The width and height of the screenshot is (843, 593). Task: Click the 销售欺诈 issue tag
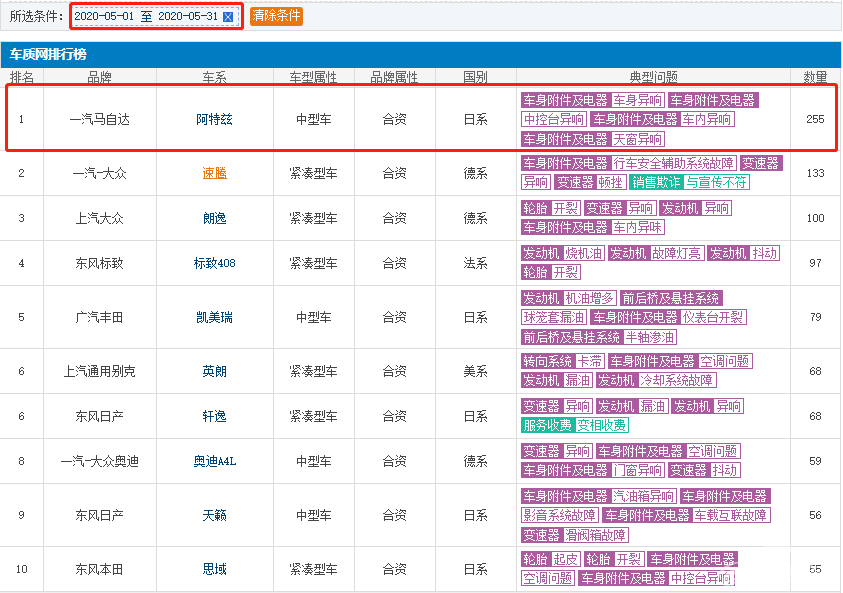pos(656,182)
